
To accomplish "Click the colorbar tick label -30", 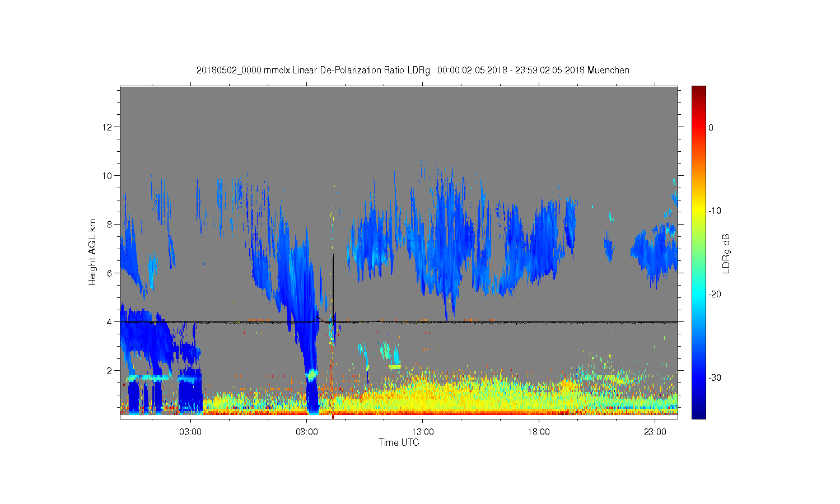I will click(x=715, y=378).
